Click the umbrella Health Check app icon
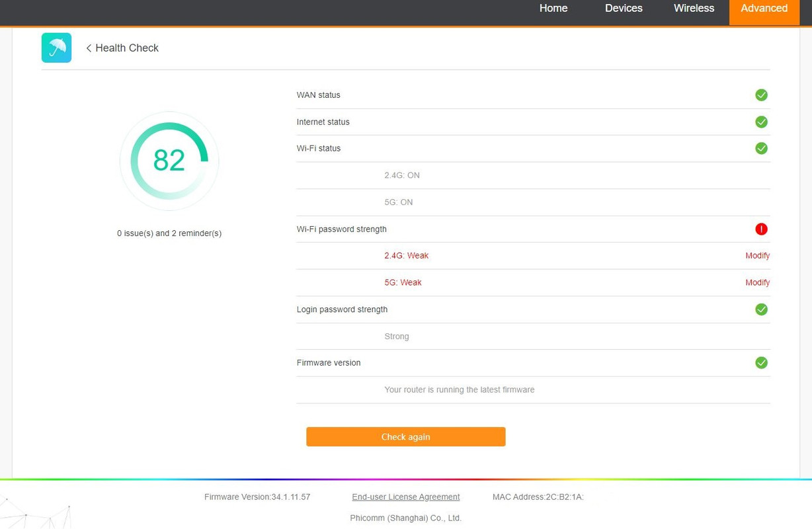Image resolution: width=812 pixels, height=529 pixels. tap(56, 48)
